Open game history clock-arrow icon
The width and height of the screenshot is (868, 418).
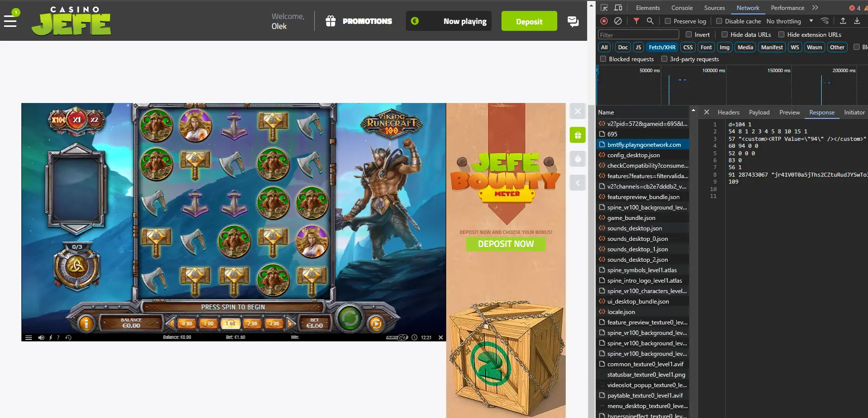coord(68,337)
